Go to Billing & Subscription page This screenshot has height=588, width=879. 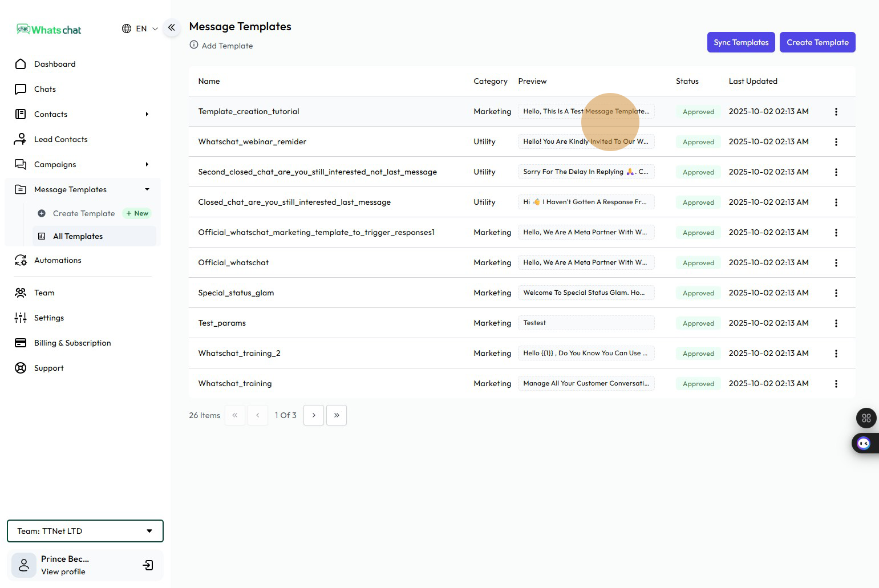(x=72, y=343)
